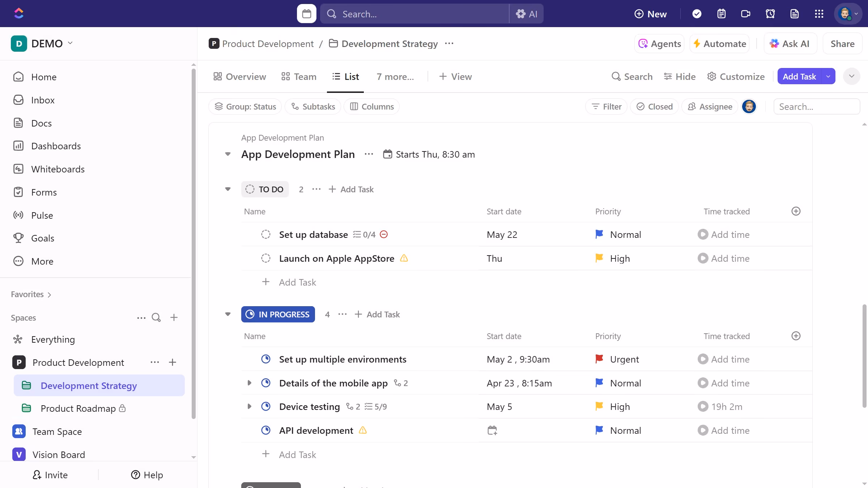The image size is (868, 488).
Task: Add a new space with plus icon
Action: [174, 317]
